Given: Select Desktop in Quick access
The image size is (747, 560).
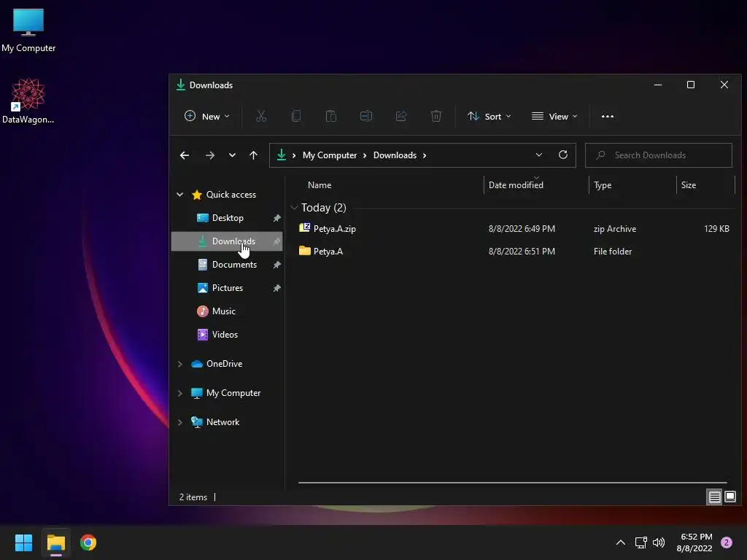Looking at the screenshot, I should [x=228, y=218].
